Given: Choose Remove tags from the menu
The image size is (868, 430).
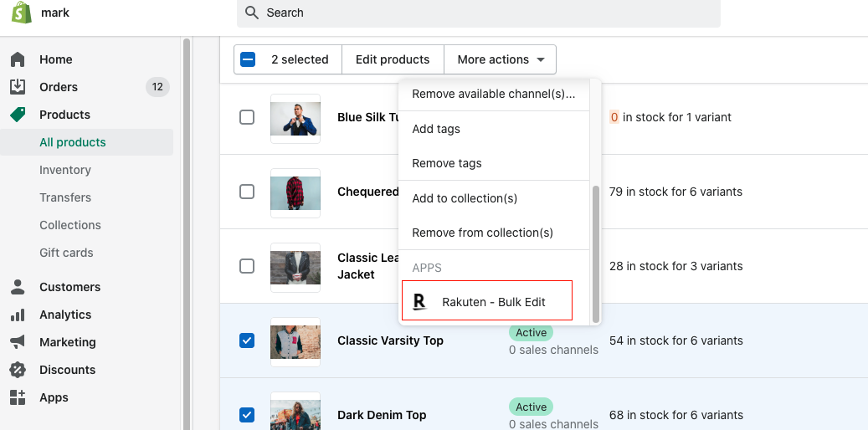Looking at the screenshot, I should pos(494,163).
